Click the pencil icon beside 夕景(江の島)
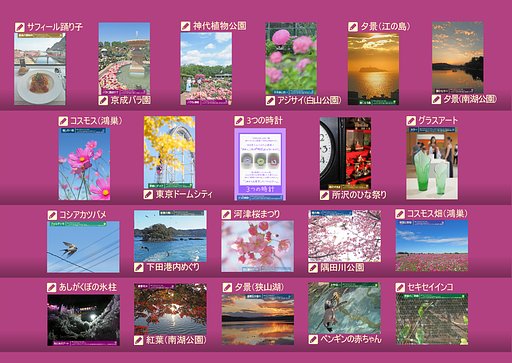This screenshot has height=363, width=512. pyautogui.click(x=353, y=27)
